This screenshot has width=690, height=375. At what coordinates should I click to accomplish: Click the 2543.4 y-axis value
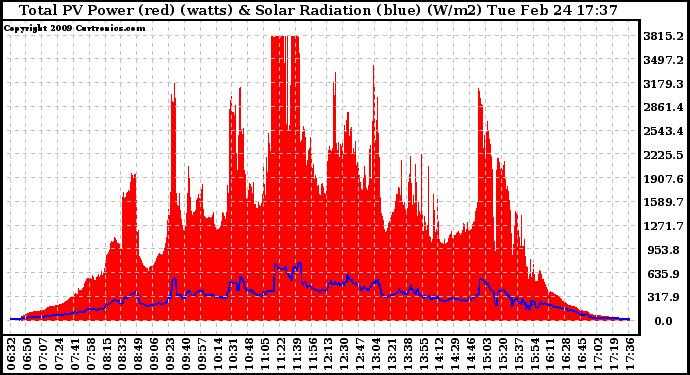663,131
